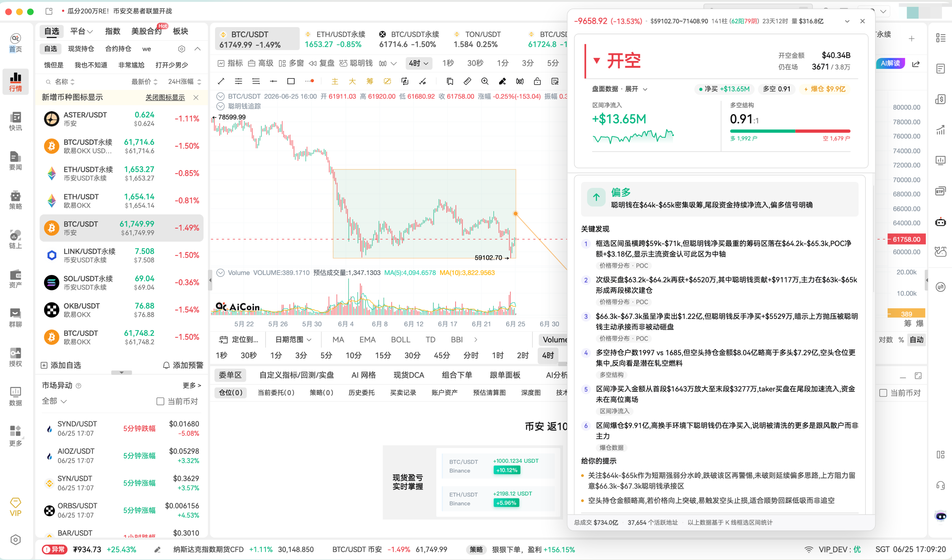Switch to the 历史委托 tab
The image size is (952, 560).
click(361, 392)
